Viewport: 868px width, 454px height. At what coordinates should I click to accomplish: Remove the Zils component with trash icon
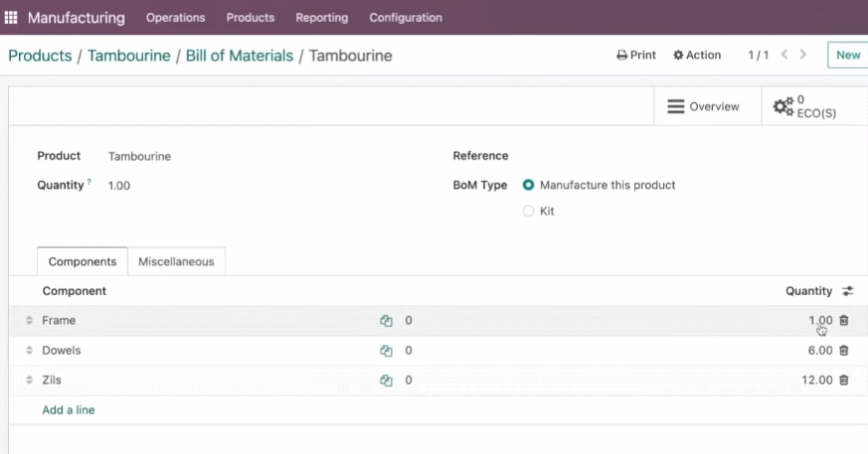(x=844, y=379)
